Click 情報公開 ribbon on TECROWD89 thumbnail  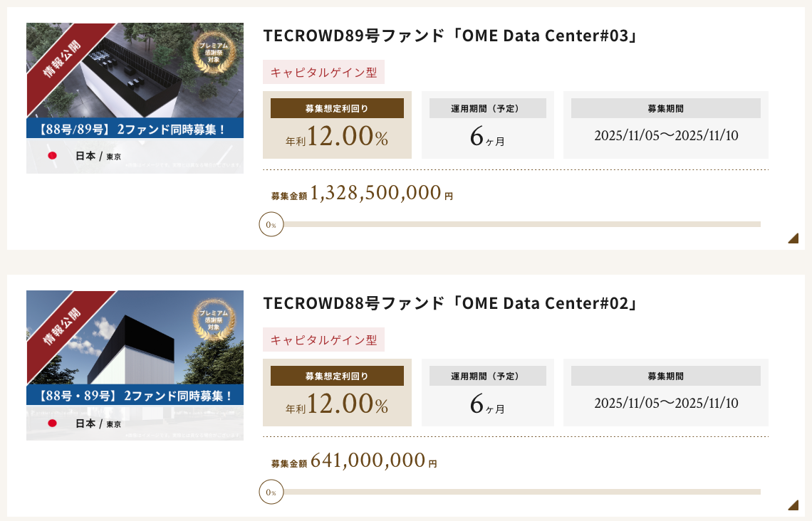pyautogui.click(x=63, y=58)
